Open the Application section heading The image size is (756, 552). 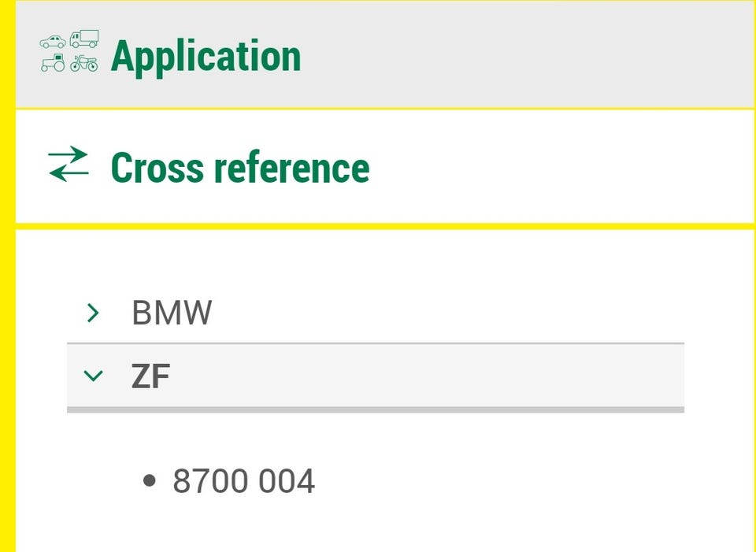[206, 56]
